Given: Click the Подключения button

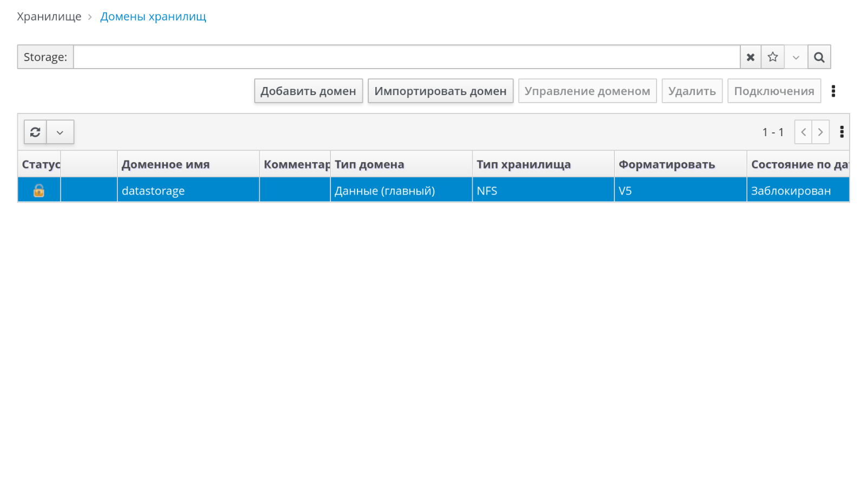Looking at the screenshot, I should pyautogui.click(x=774, y=91).
